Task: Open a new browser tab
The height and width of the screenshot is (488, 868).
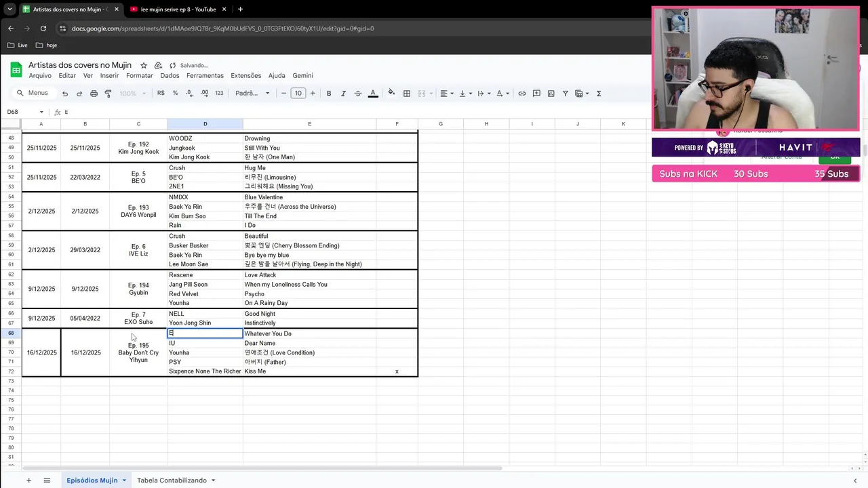Action: tap(240, 9)
